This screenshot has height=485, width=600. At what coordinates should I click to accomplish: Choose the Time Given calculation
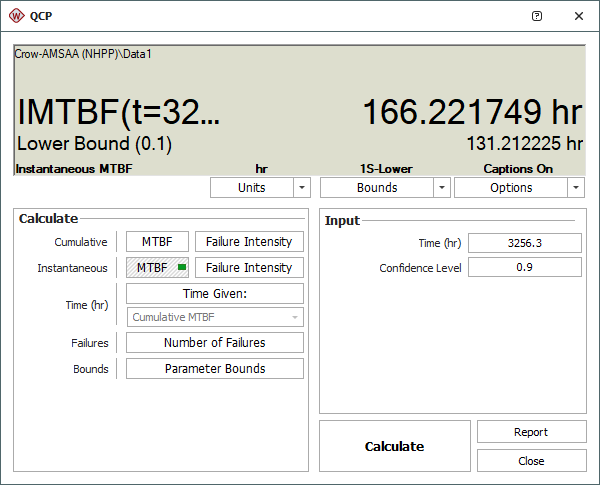(x=214, y=293)
